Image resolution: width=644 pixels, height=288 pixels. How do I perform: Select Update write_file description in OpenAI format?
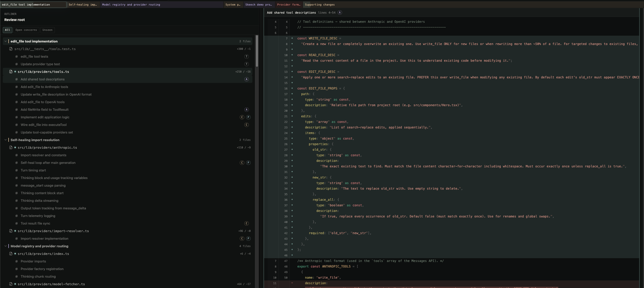pos(128,94)
